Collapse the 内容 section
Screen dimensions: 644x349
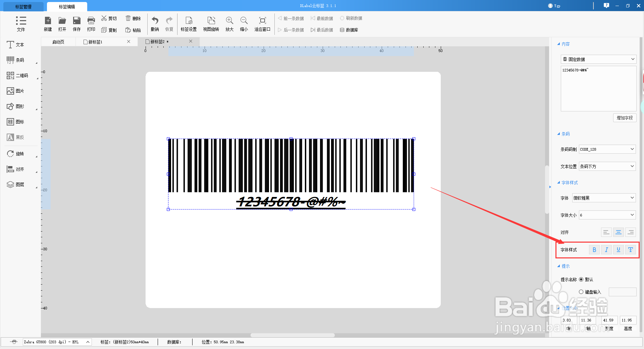click(x=563, y=44)
